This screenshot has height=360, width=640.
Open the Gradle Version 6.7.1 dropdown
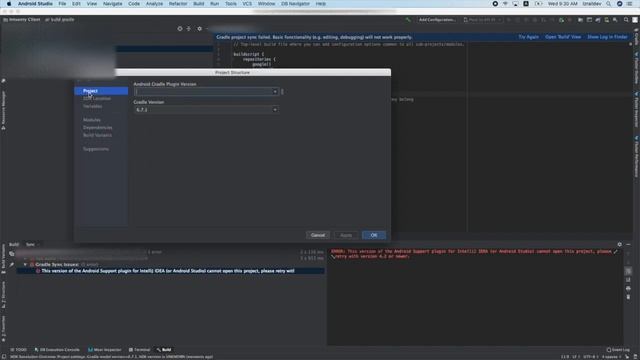275,109
